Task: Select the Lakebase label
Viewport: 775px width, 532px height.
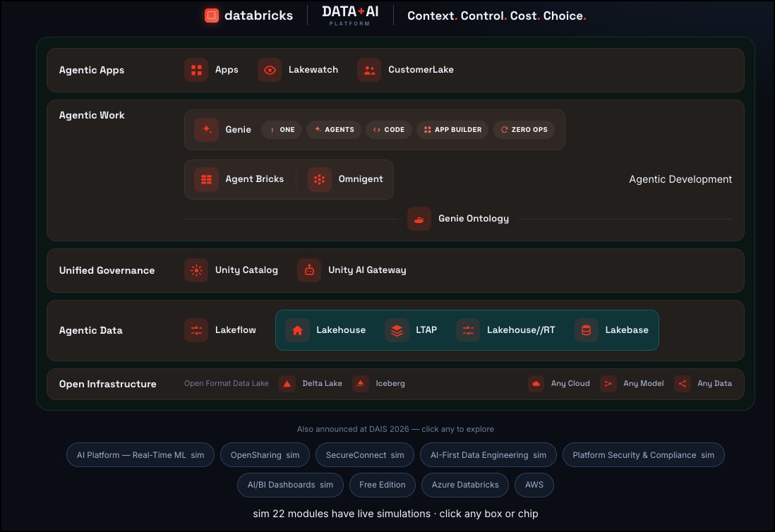Action: point(627,330)
